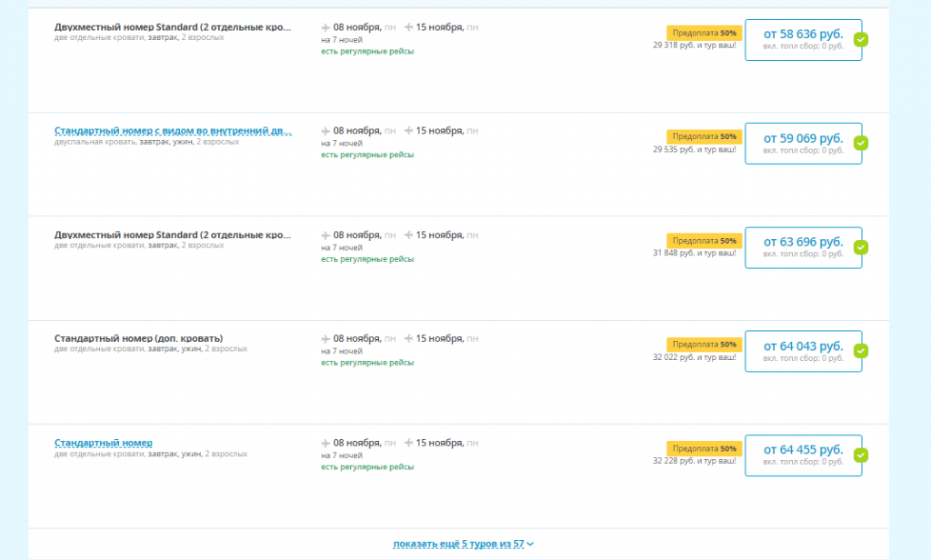This screenshot has height=560, width=931.
Task: Open 'Стандартный номер с видом во внутренний дв…' link
Action: 173,131
